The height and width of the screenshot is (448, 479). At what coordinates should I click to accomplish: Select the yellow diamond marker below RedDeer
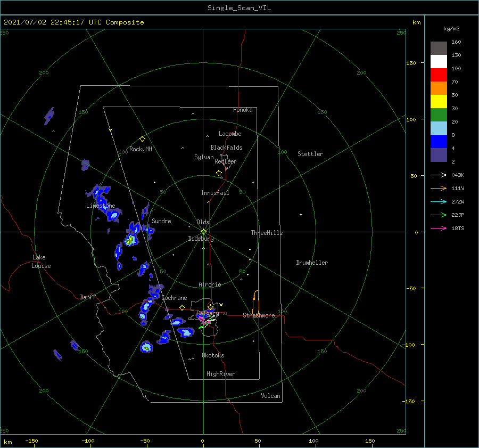pos(219,173)
